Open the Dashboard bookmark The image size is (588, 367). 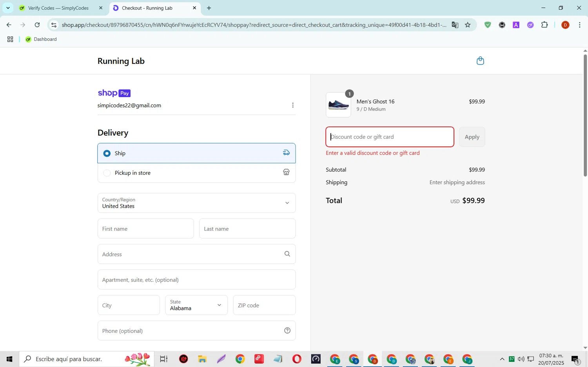41,39
